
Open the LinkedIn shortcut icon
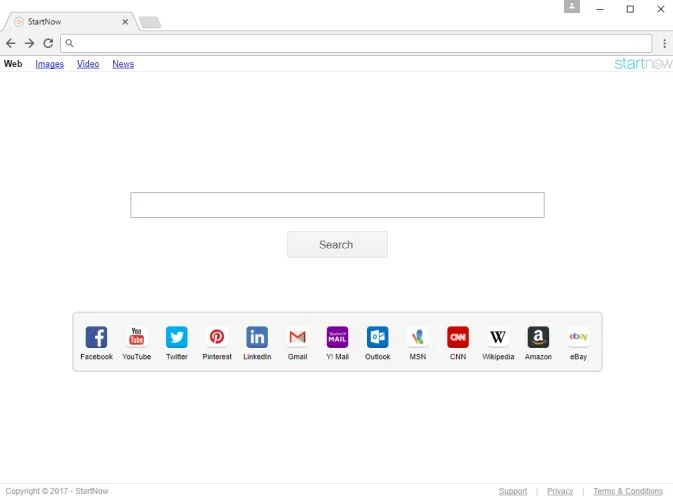click(257, 337)
